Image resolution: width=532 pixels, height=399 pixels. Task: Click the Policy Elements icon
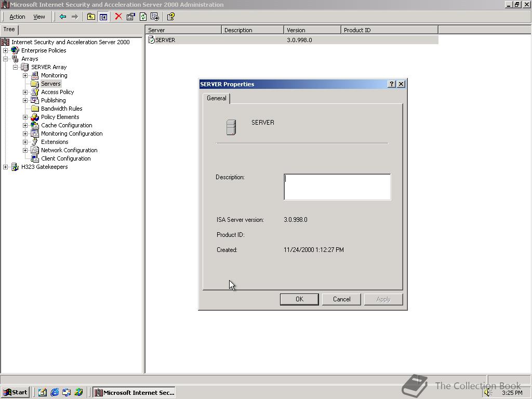pyautogui.click(x=35, y=117)
